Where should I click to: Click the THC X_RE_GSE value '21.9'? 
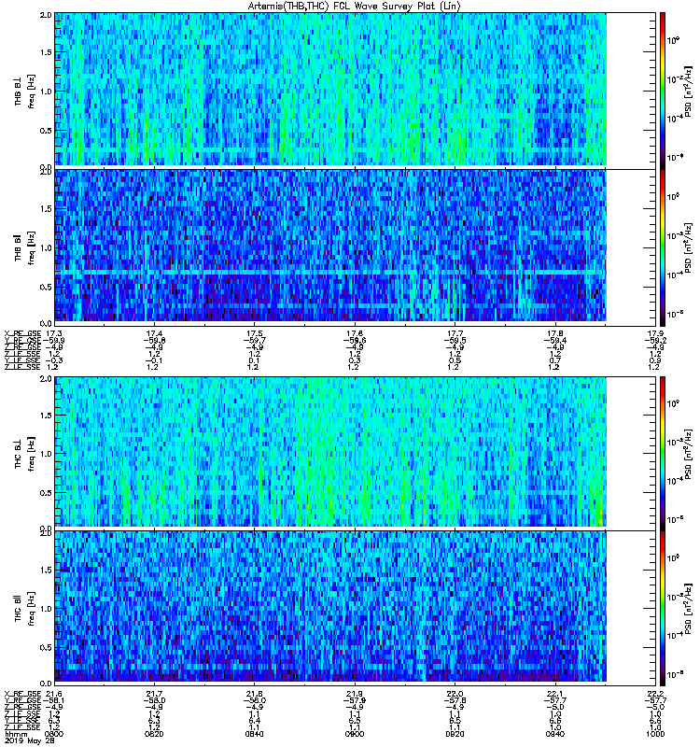click(x=355, y=694)
